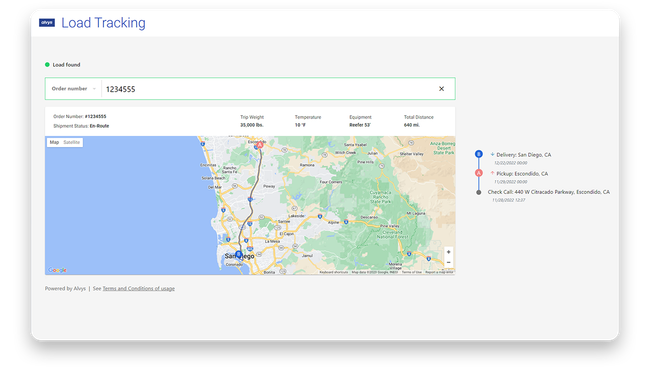Click Check Call: 440 W Citracado Parkway entry
The image size is (650, 392).
(548, 192)
